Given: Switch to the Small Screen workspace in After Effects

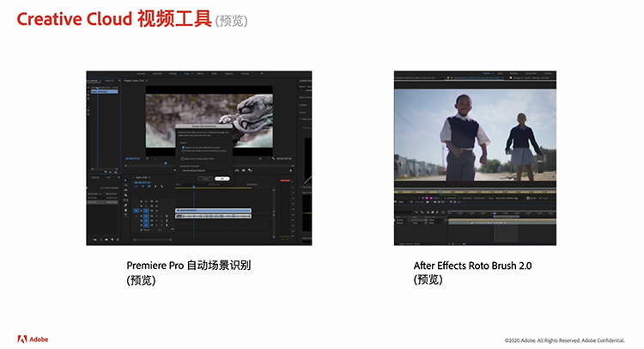Looking at the screenshot, I should tap(531, 74).
